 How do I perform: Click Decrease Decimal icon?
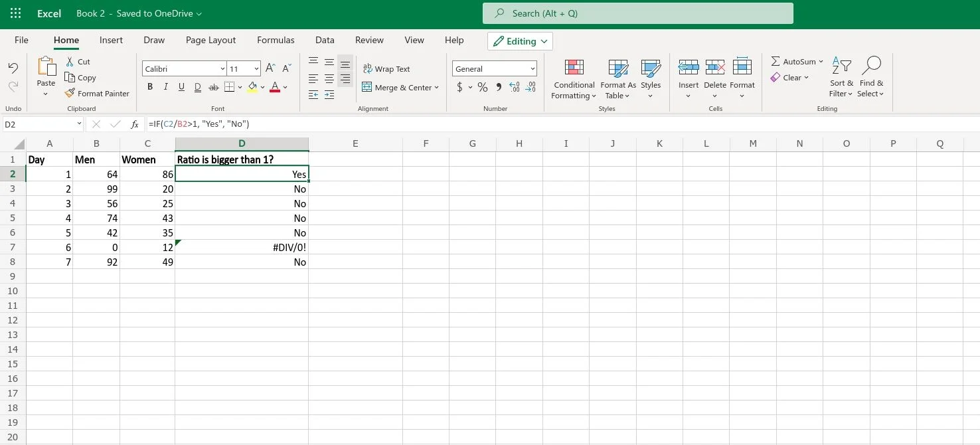click(530, 87)
